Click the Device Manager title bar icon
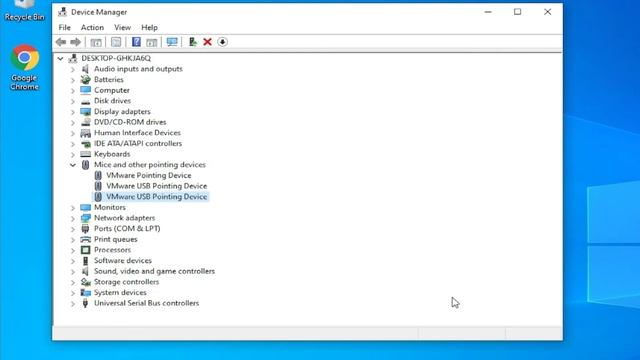This screenshot has width=640, height=360. point(62,12)
